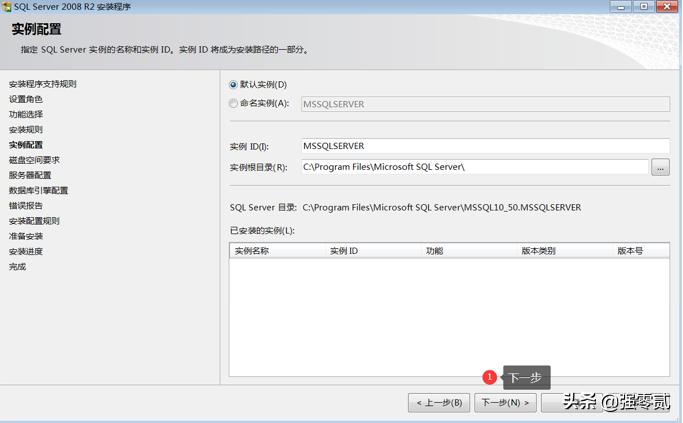The height and width of the screenshot is (423, 683).
Task: Select the 功能选择 step in sidebar
Action: (x=26, y=115)
